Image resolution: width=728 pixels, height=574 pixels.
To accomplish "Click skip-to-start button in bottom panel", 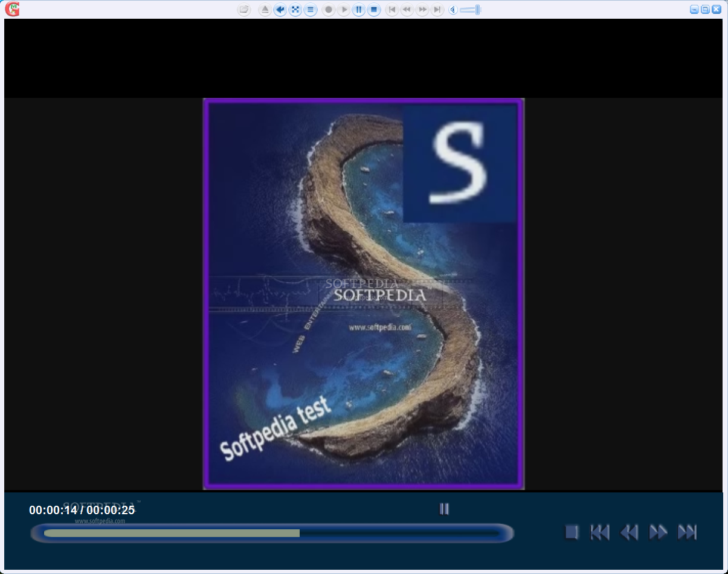I will [x=600, y=532].
